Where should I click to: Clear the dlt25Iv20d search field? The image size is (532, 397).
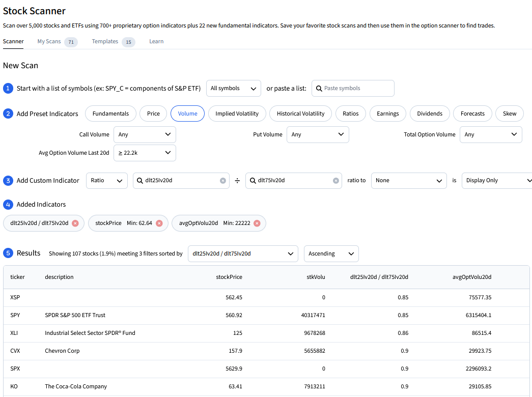point(222,180)
